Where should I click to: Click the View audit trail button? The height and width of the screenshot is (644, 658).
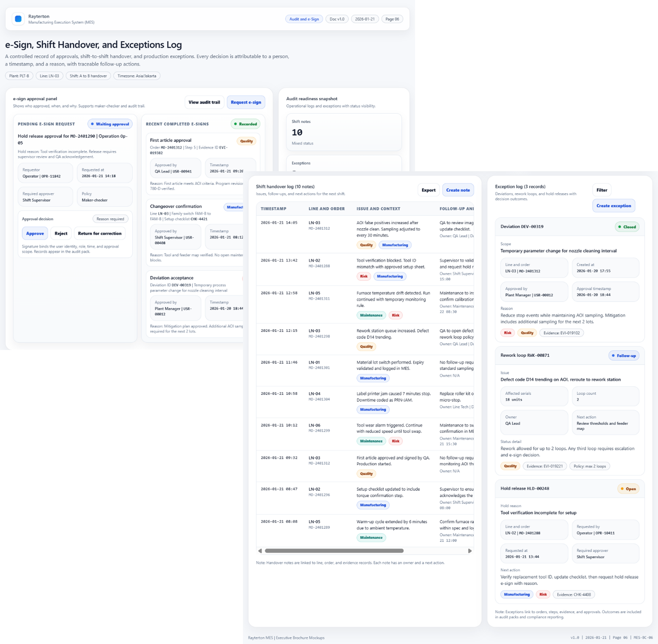[204, 102]
